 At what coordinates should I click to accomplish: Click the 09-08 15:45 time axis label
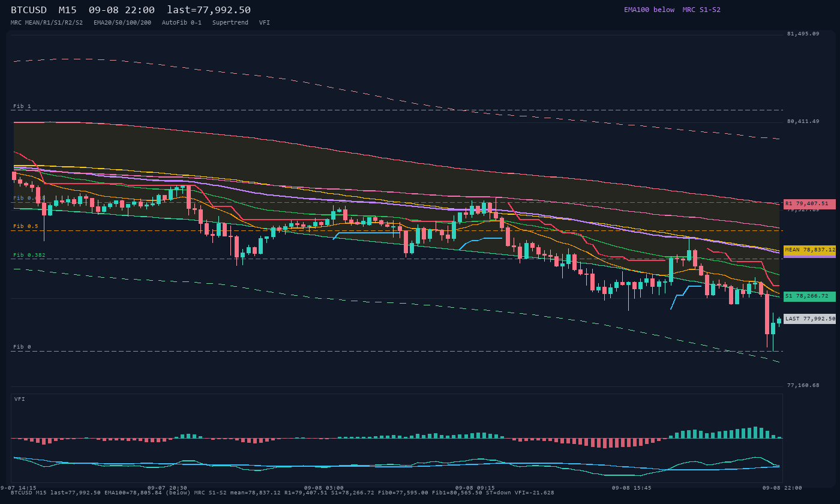point(632,488)
